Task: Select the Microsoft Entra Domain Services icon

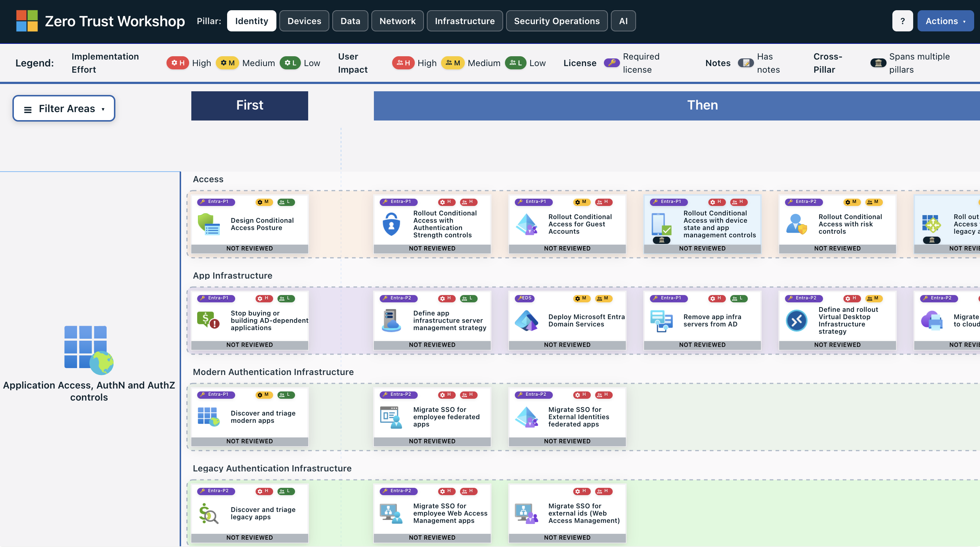Action: point(527,320)
